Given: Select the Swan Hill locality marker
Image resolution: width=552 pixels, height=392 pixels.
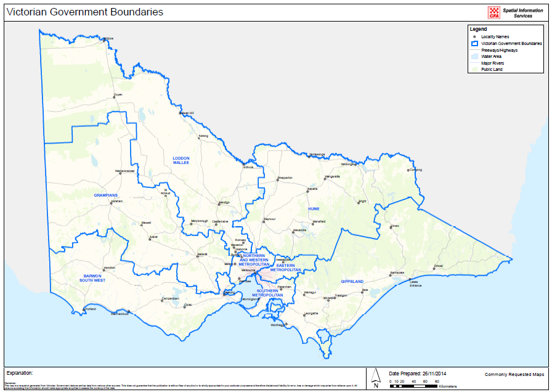Looking at the screenshot, I should pos(180,113).
